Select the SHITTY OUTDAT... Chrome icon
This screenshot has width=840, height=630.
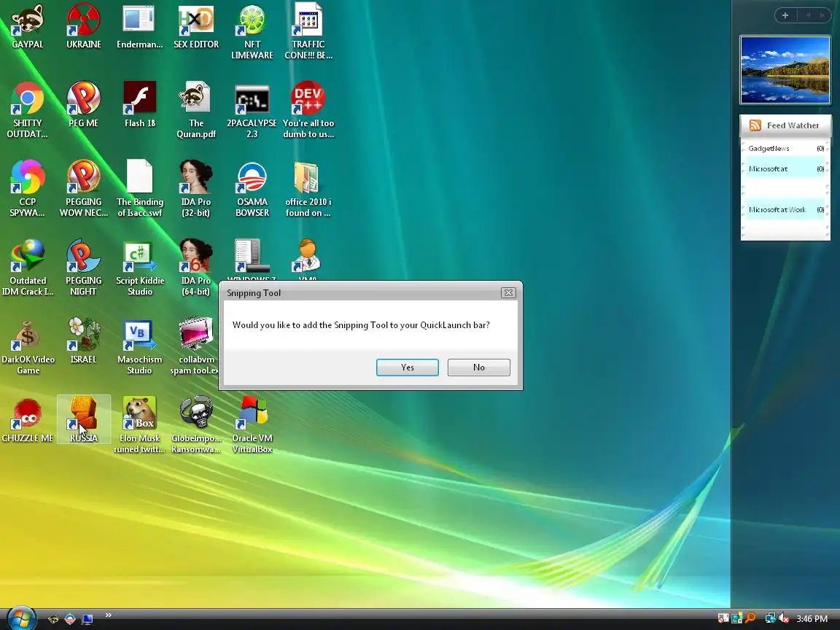(27, 110)
